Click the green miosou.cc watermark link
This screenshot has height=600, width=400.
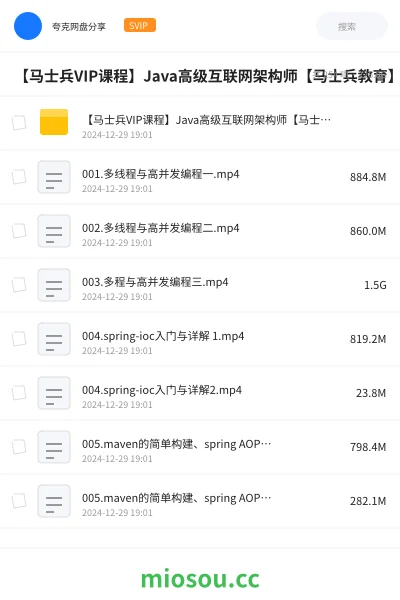tap(200, 579)
